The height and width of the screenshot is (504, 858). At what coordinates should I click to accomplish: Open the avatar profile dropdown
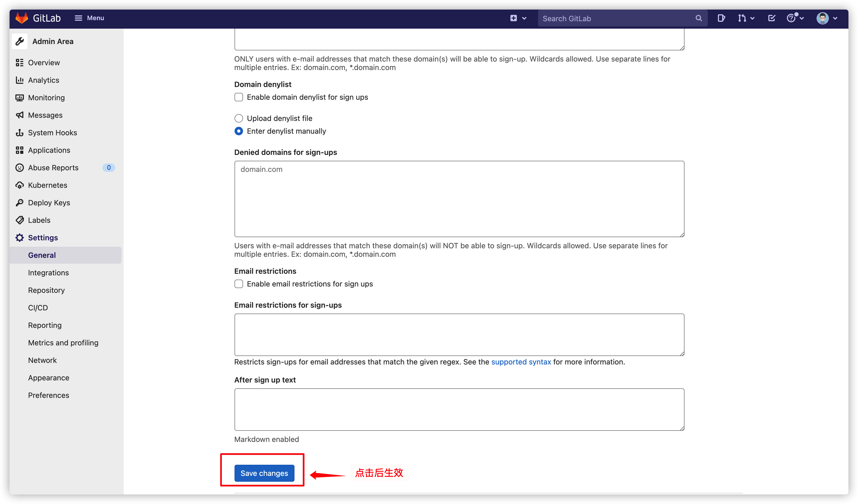click(827, 18)
